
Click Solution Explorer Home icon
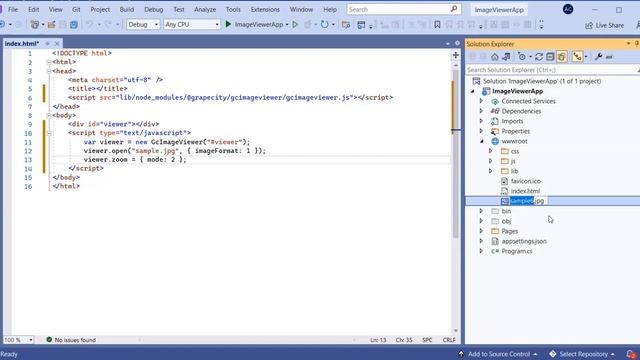[495, 57]
